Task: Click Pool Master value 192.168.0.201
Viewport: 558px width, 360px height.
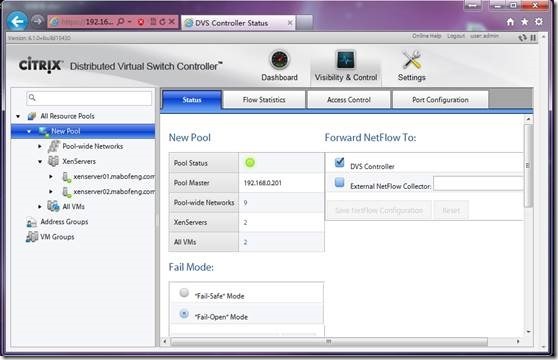Action: coord(263,183)
